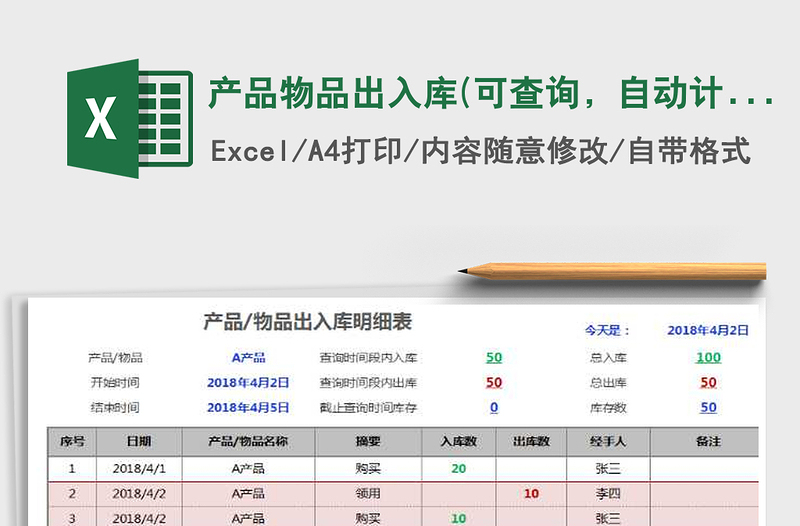Click the '截止查询时间库存' label
This screenshot has width=800, height=526.
[x=368, y=408]
